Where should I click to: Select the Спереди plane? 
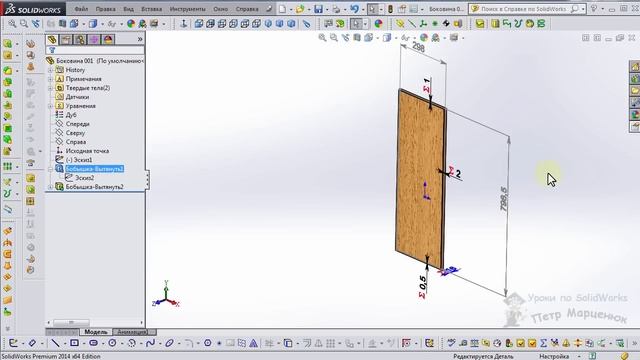click(x=77, y=124)
